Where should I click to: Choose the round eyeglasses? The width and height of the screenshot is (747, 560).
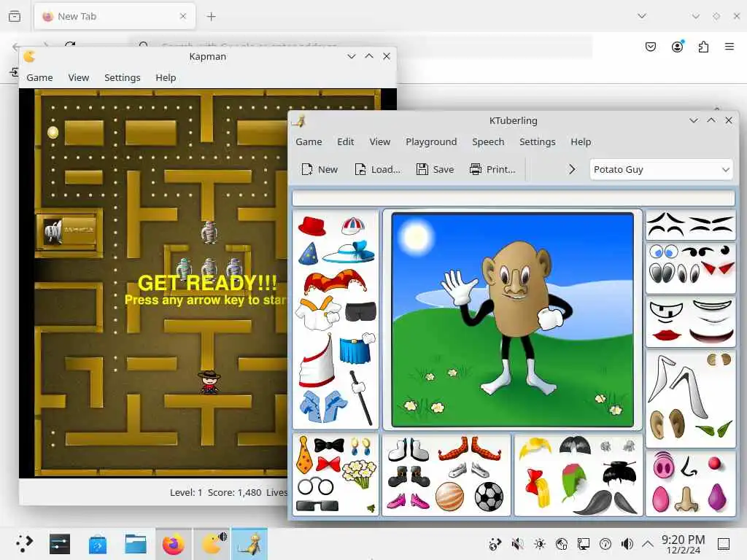pos(315,486)
